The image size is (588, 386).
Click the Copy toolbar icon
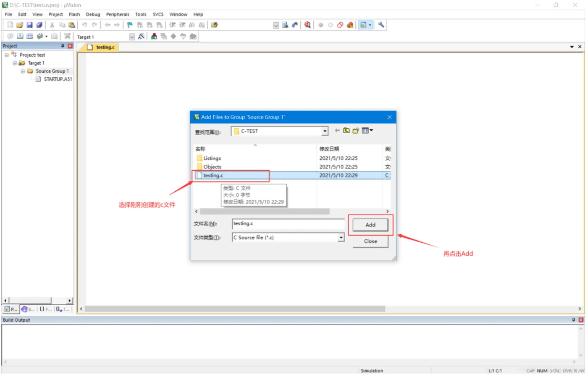62,25
